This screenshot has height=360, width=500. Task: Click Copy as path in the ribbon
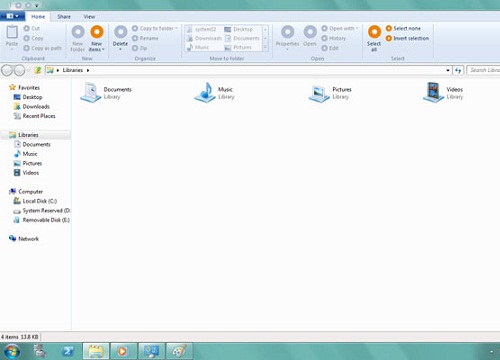point(42,48)
